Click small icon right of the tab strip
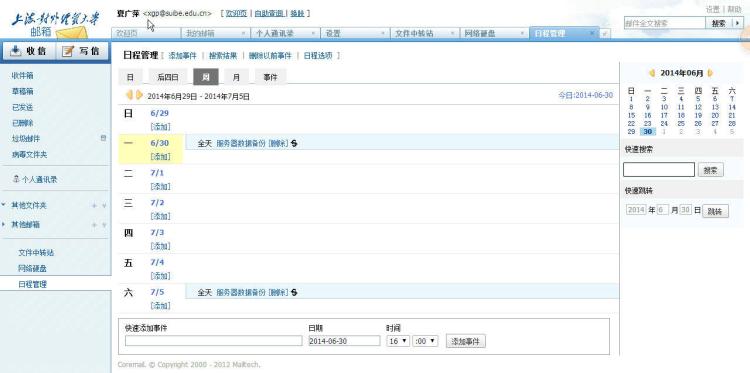The height and width of the screenshot is (373, 750). click(x=605, y=33)
